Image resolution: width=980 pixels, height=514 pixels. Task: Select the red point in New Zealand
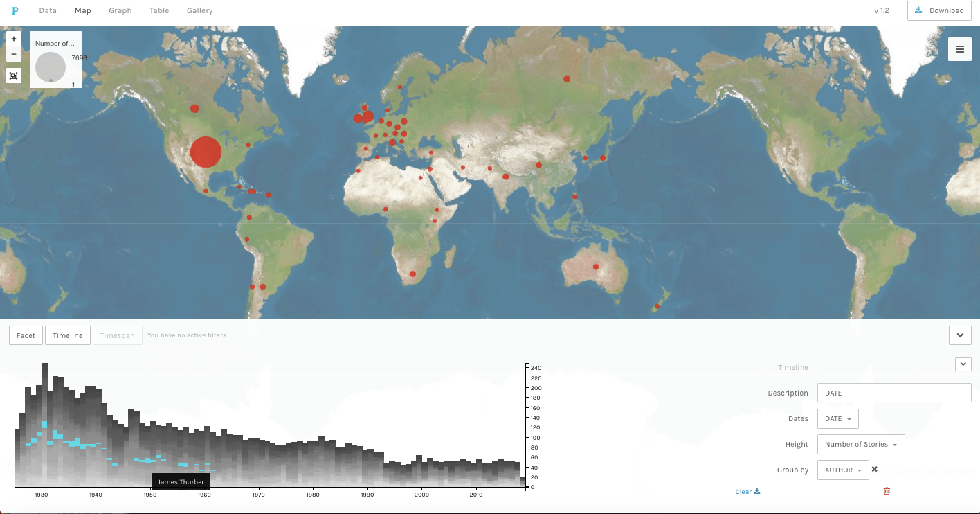pos(657,306)
